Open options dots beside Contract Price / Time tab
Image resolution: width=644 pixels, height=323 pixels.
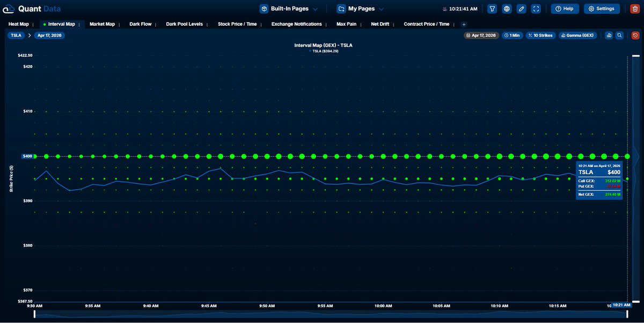[455, 24]
